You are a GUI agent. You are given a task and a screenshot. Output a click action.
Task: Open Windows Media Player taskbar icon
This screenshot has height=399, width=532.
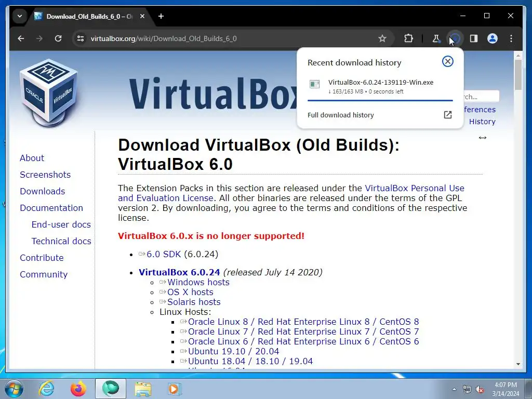coord(175,389)
